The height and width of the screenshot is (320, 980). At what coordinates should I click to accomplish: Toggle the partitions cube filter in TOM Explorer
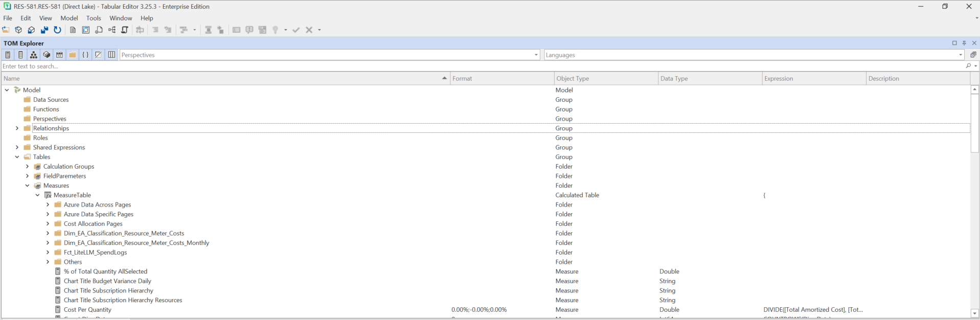click(47, 55)
